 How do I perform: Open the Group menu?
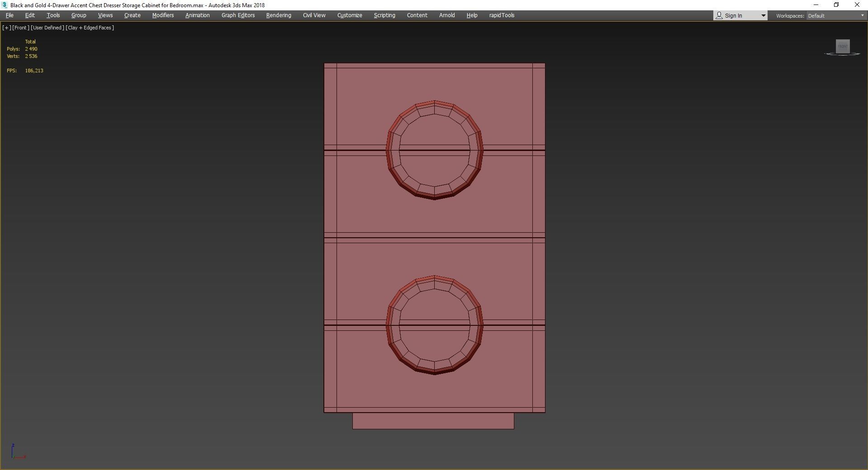tap(79, 15)
